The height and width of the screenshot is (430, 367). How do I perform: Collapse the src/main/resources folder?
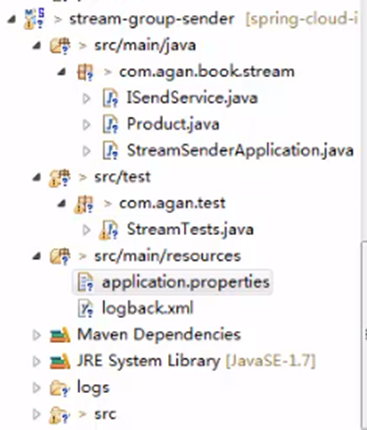point(37,256)
